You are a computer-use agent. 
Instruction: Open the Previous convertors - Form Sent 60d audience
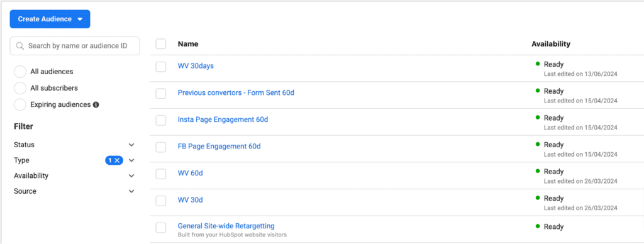click(236, 93)
